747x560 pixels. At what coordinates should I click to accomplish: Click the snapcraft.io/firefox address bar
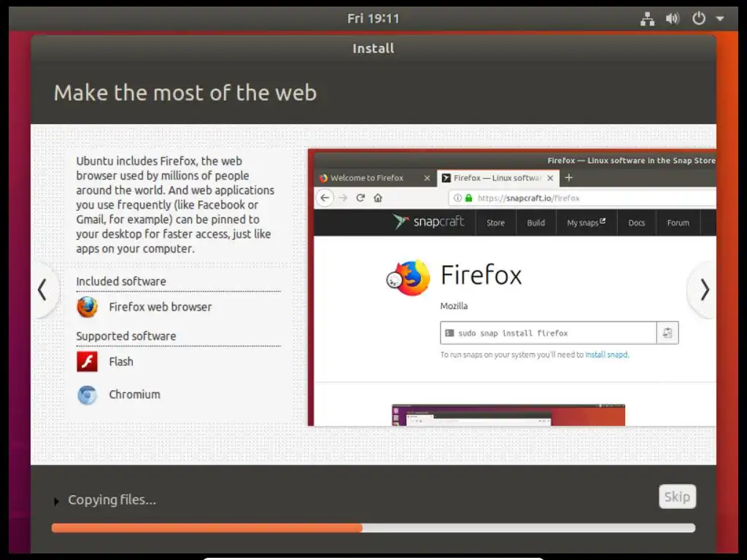582,198
